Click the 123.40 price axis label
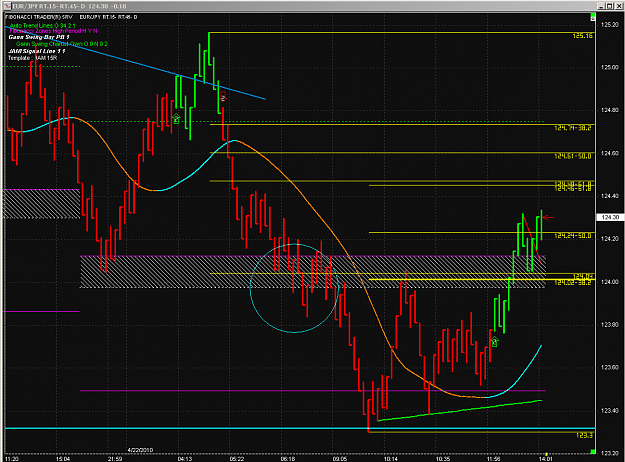This screenshot has height=462, width=625. (x=610, y=411)
